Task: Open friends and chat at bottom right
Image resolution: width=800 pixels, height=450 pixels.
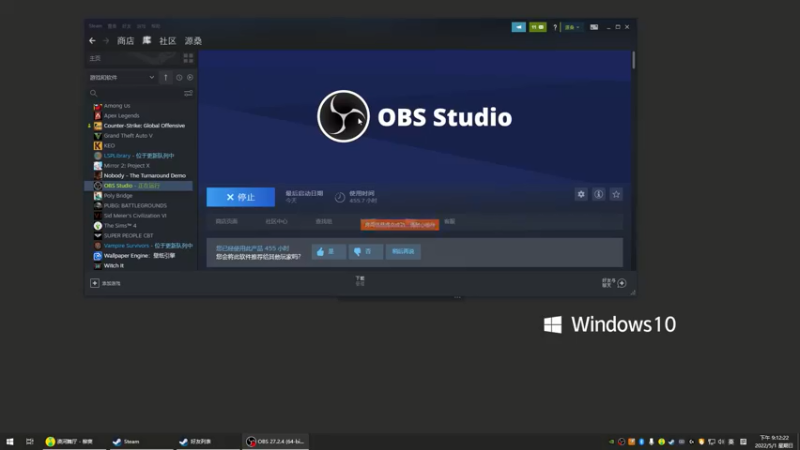Action: [614, 283]
